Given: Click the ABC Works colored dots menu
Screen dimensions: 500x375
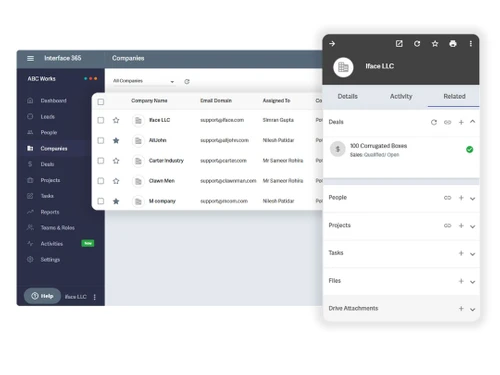Looking at the screenshot, I should click(x=91, y=79).
